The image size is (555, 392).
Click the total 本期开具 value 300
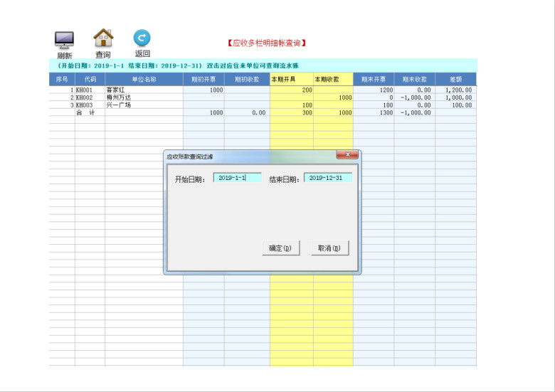(x=307, y=112)
